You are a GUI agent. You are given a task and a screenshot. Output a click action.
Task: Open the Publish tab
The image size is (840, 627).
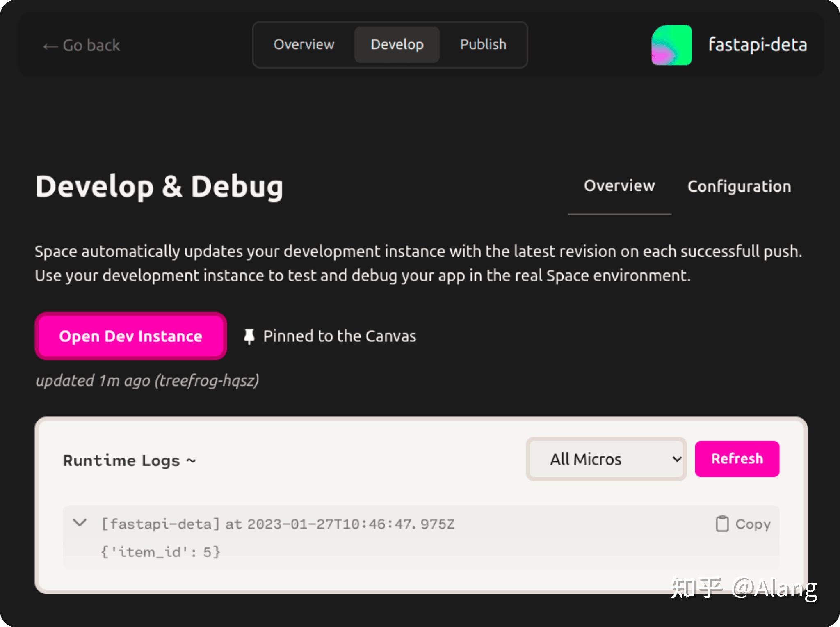coord(483,44)
